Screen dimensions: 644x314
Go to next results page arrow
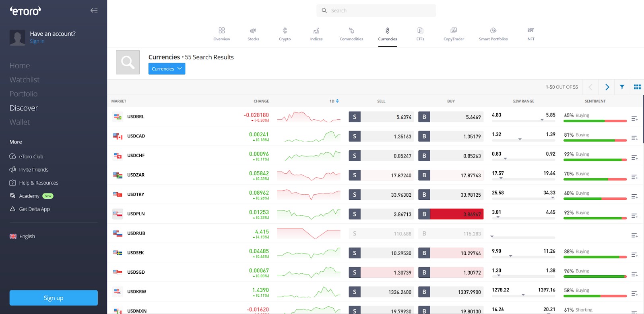point(607,87)
